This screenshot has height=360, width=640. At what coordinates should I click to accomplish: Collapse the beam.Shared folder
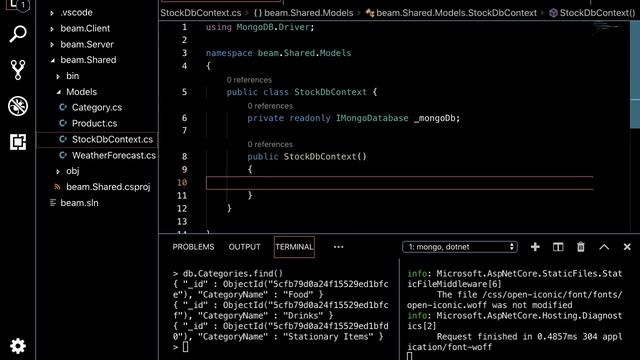coord(53,60)
